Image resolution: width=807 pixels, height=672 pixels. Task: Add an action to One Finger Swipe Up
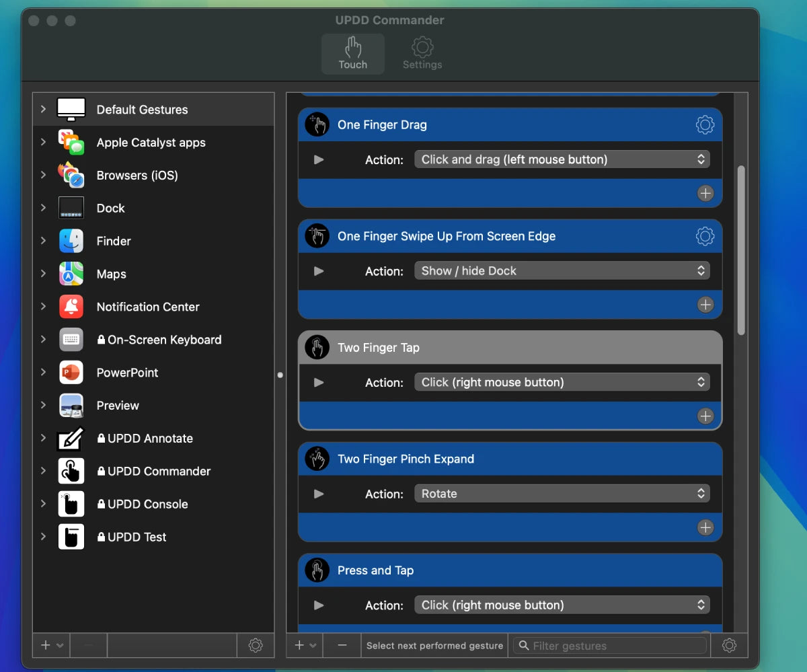[x=705, y=305]
